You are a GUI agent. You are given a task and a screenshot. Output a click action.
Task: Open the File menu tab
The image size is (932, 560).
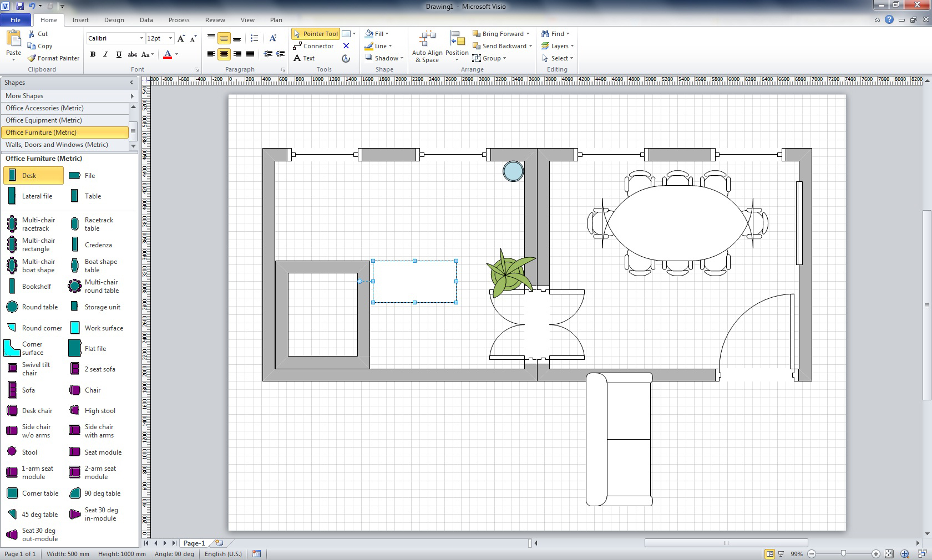[16, 20]
